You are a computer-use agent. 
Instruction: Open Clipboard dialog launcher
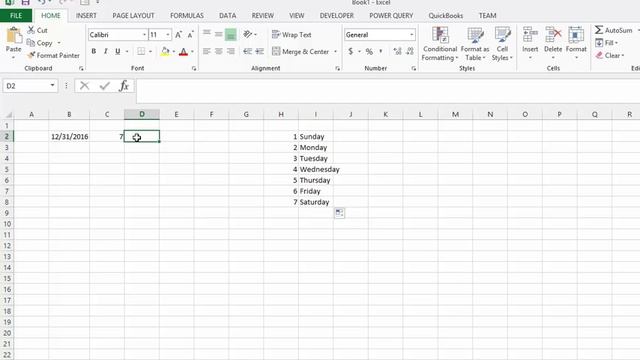point(81,69)
